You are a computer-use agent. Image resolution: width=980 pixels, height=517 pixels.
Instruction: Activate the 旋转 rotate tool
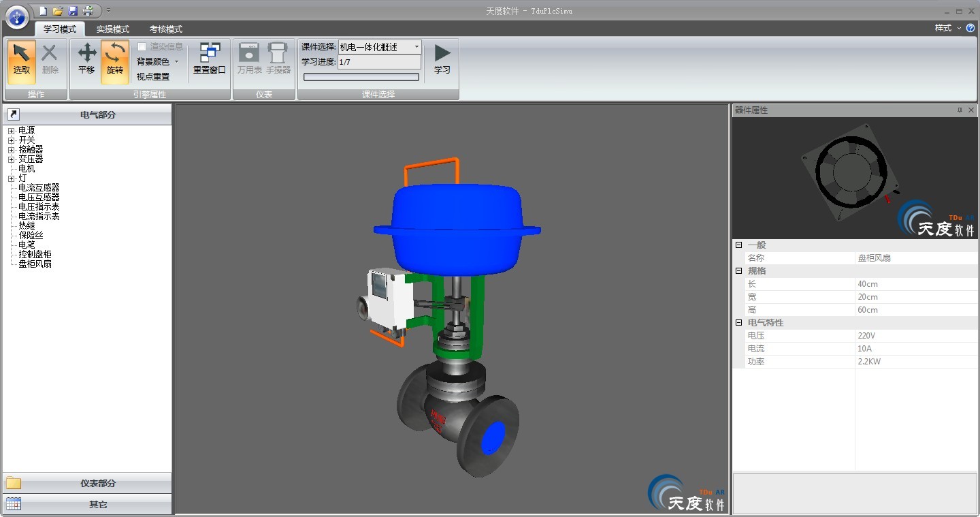click(115, 62)
